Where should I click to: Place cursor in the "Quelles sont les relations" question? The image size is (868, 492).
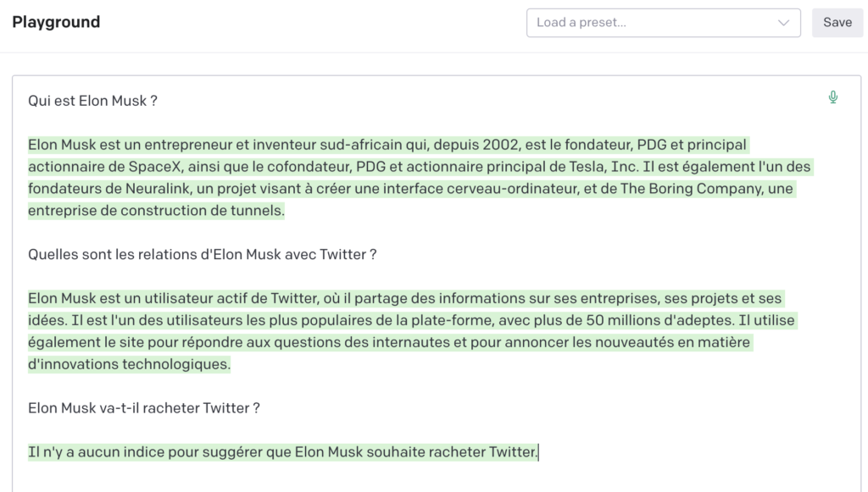click(x=202, y=254)
